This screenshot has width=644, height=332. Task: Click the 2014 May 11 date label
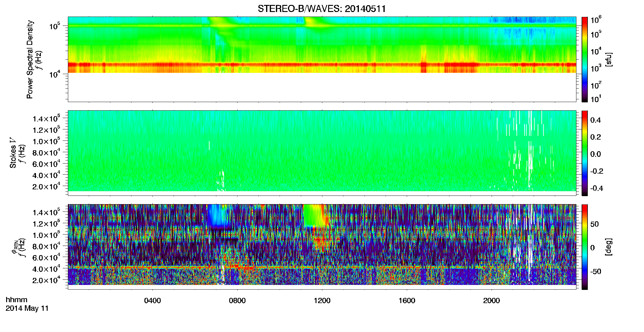[27, 308]
